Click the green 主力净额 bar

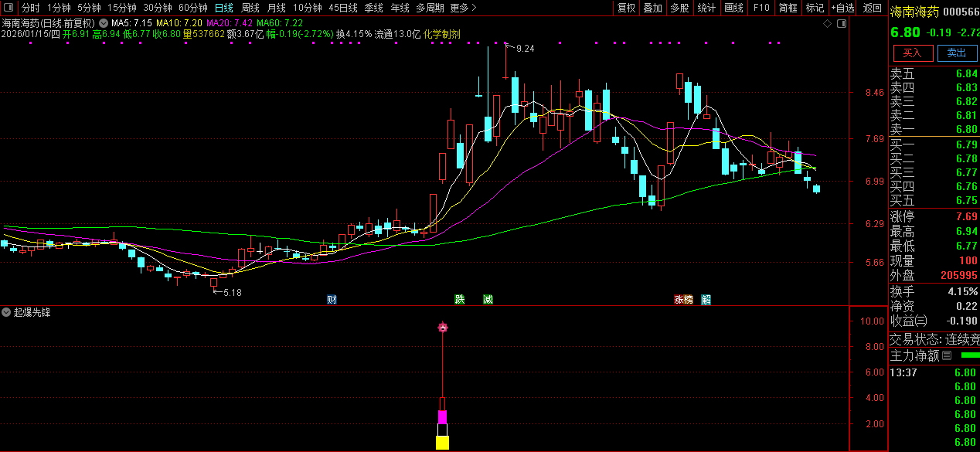(x=969, y=355)
